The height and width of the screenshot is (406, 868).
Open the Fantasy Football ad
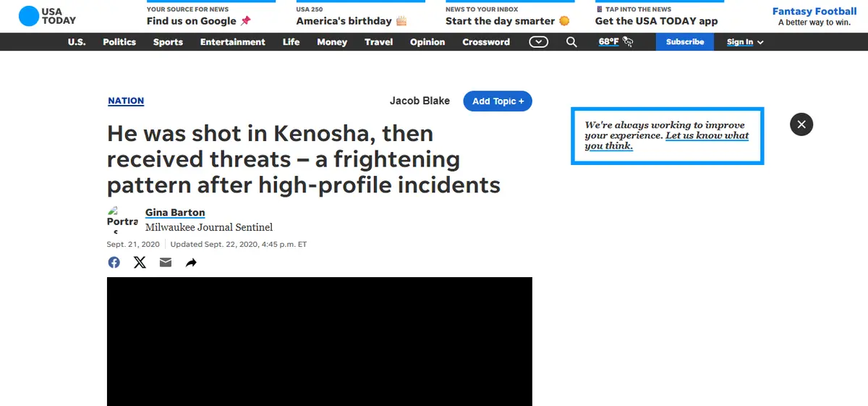[814, 16]
